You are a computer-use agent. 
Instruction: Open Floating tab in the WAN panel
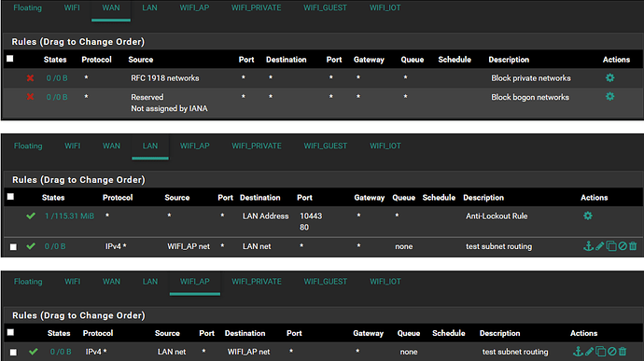[x=27, y=7]
